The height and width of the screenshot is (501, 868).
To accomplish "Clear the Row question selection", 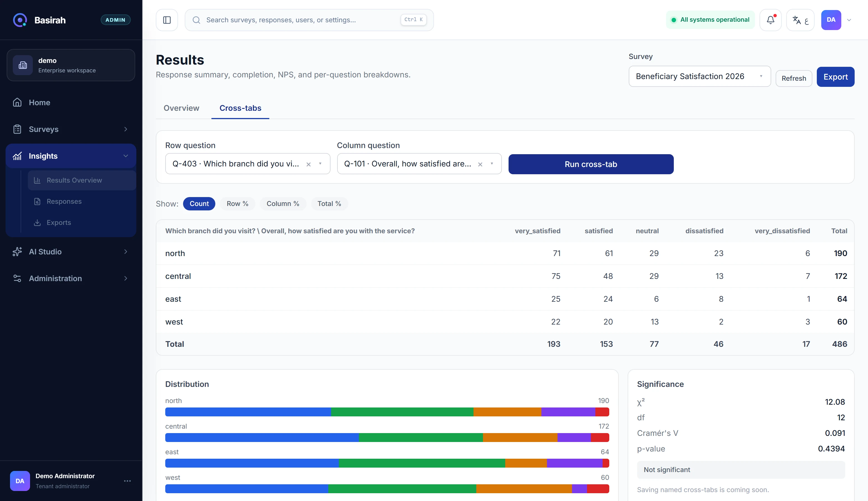I will coord(309,164).
